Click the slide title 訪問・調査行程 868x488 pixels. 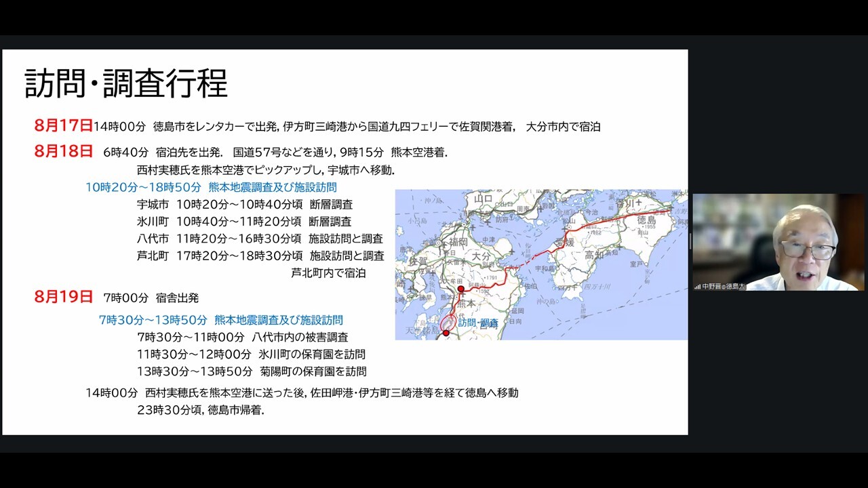pos(126,85)
